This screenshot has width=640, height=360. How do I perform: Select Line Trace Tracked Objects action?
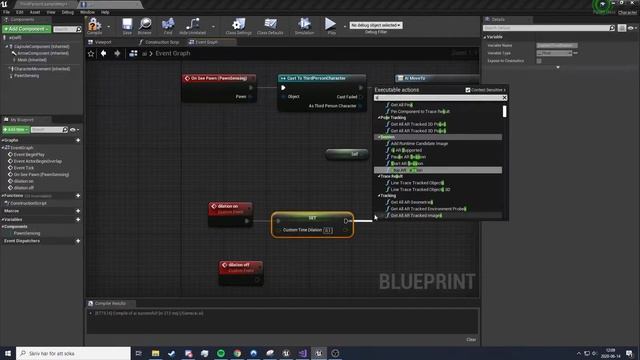pos(417,183)
